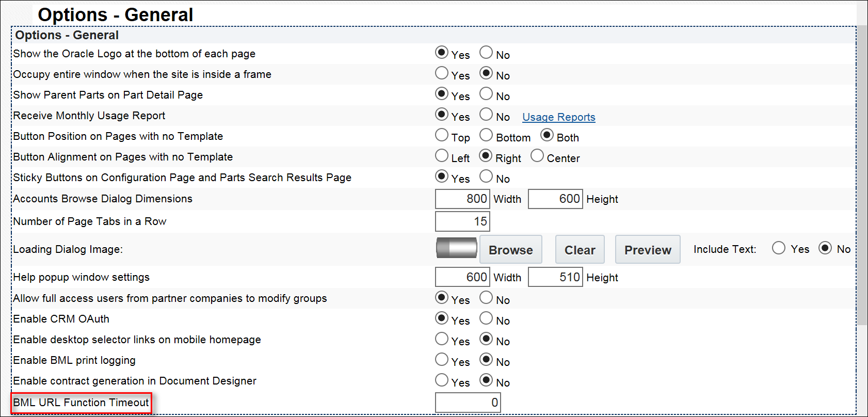868x417 pixels.
Task: Click Accounts Browse Dialog Width field
Action: click(x=462, y=199)
